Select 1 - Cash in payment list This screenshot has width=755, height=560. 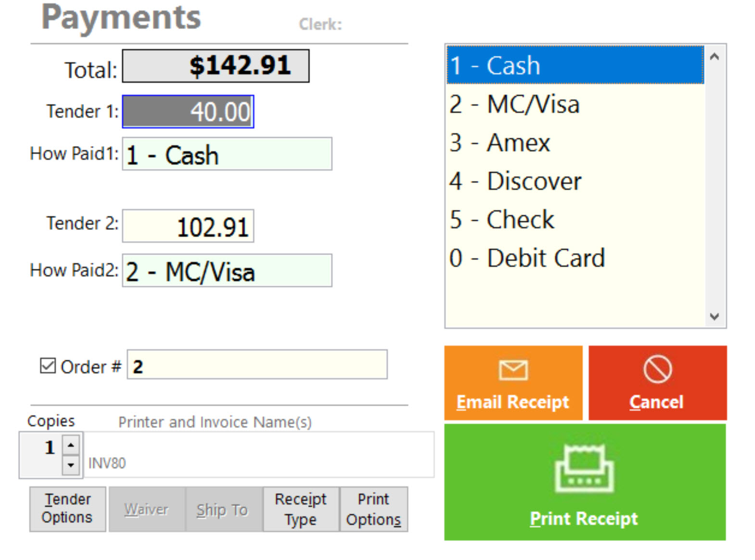coord(575,65)
